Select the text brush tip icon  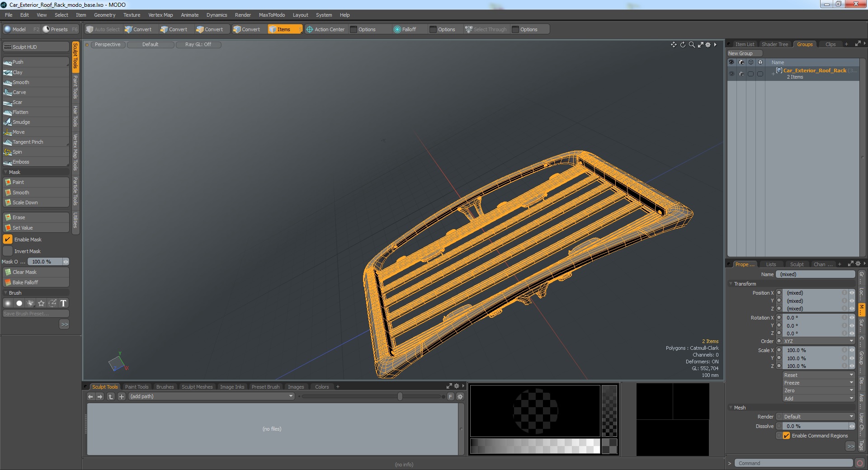pos(63,303)
